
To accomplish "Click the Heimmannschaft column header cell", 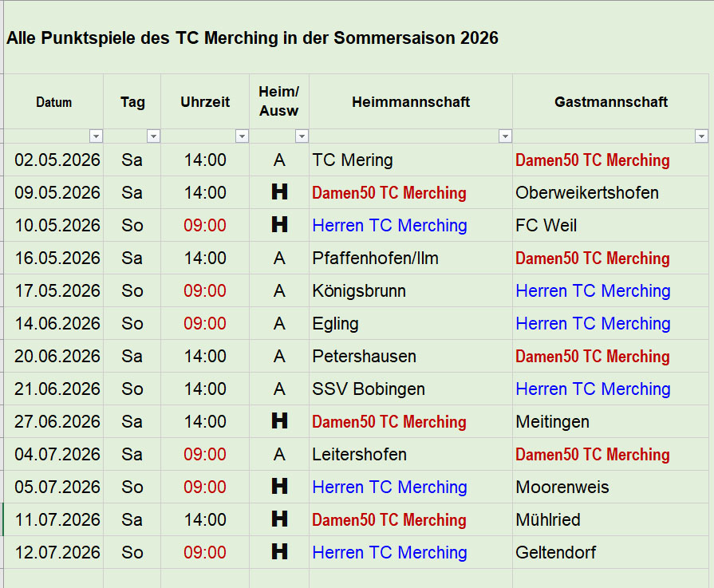I will (410, 102).
